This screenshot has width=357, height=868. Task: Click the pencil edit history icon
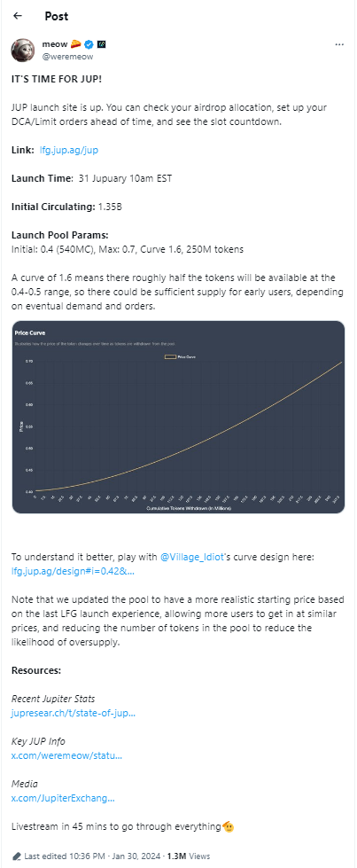click(17, 856)
